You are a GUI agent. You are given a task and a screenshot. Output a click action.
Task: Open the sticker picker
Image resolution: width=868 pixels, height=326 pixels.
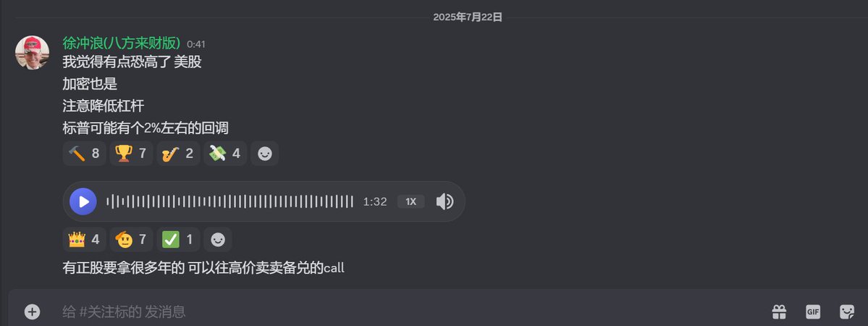[847, 312]
